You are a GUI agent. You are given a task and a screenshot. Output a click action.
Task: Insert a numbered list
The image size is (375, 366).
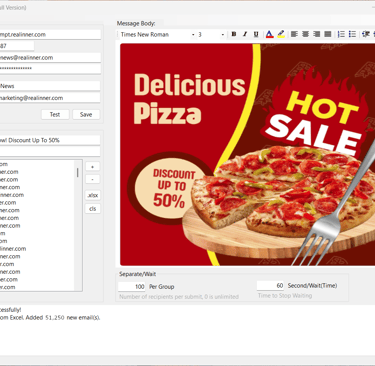tap(341, 34)
